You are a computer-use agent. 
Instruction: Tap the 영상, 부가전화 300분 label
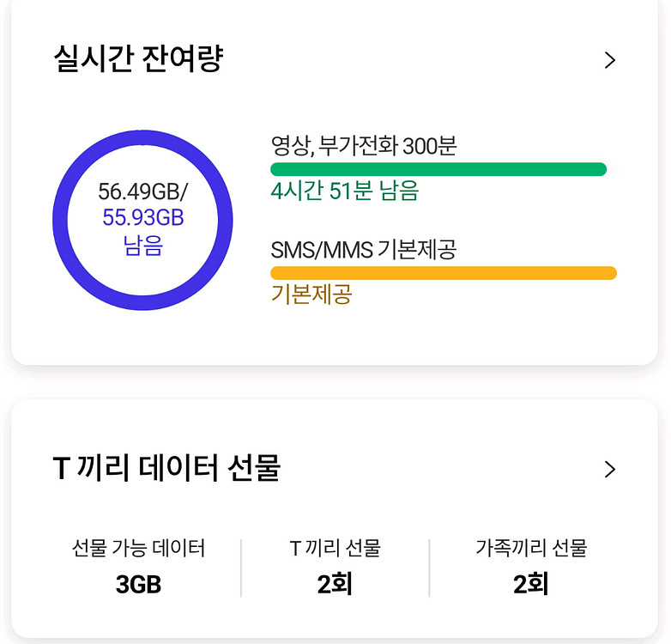363,146
